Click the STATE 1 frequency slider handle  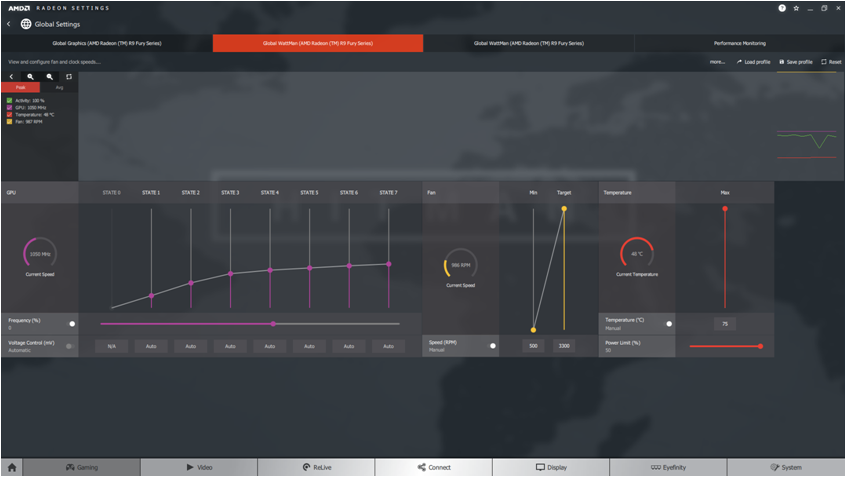(152, 296)
